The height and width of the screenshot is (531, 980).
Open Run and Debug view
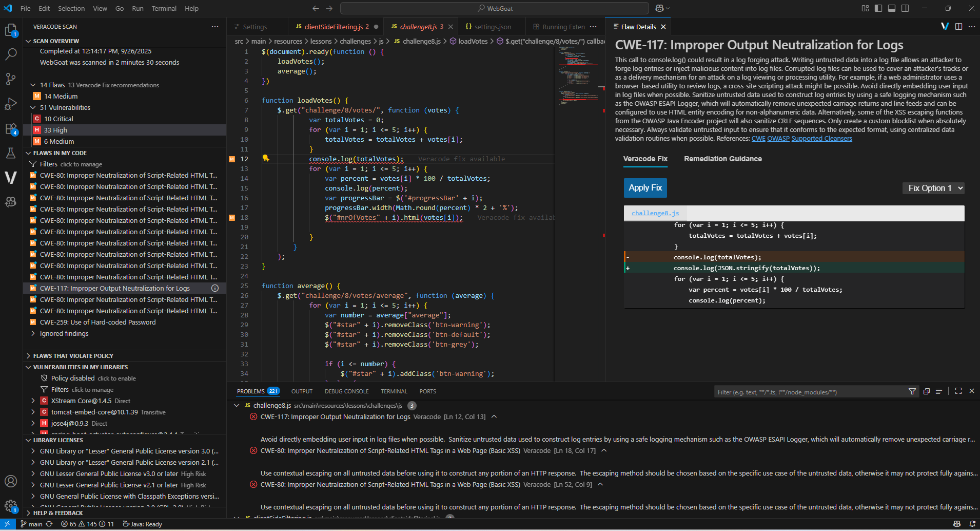11,103
